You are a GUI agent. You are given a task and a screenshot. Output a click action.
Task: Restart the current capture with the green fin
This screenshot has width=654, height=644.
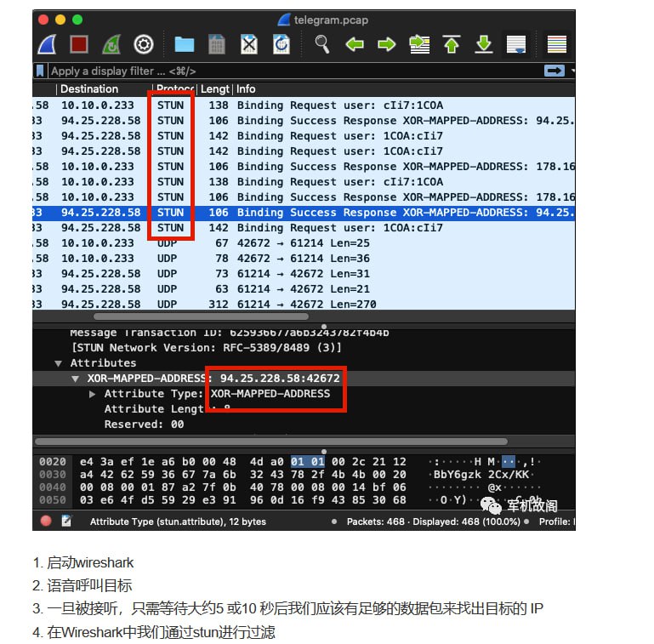tap(111, 44)
